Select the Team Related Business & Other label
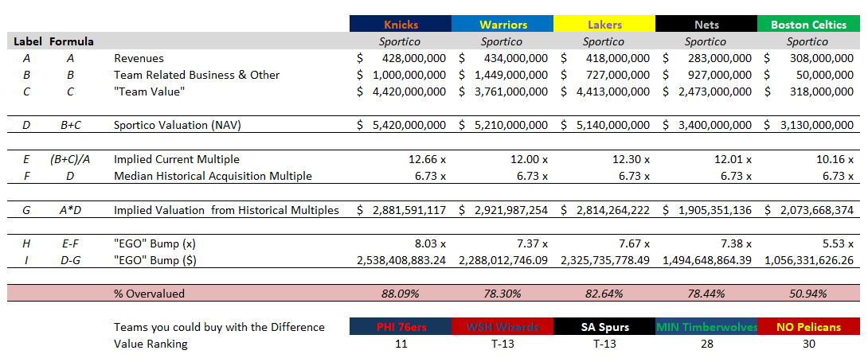868x362 pixels. pyautogui.click(x=197, y=75)
